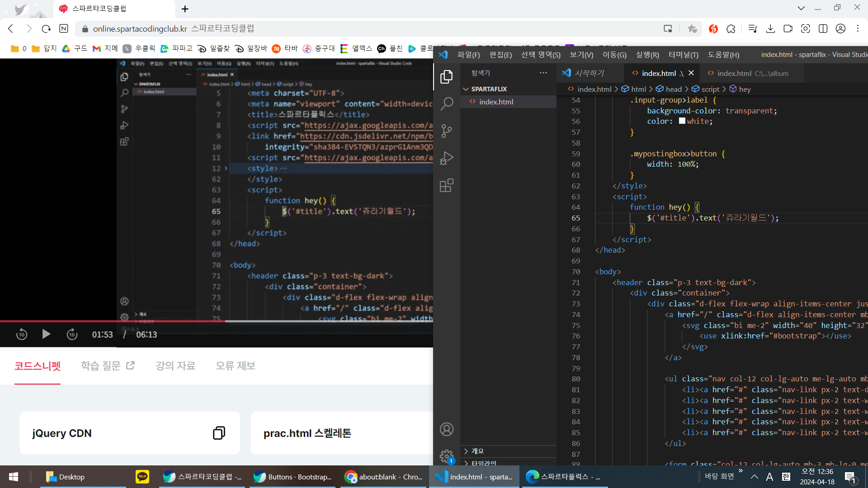Switch to about:blank Chrome taskbar window

(384, 477)
